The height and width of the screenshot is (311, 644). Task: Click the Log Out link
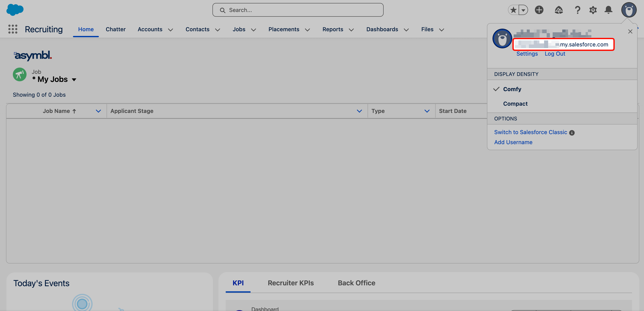555,54
